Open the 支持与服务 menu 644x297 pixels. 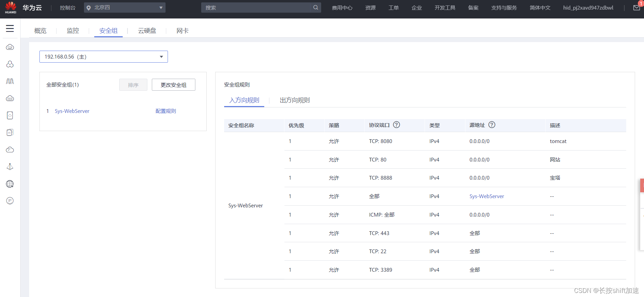click(504, 8)
